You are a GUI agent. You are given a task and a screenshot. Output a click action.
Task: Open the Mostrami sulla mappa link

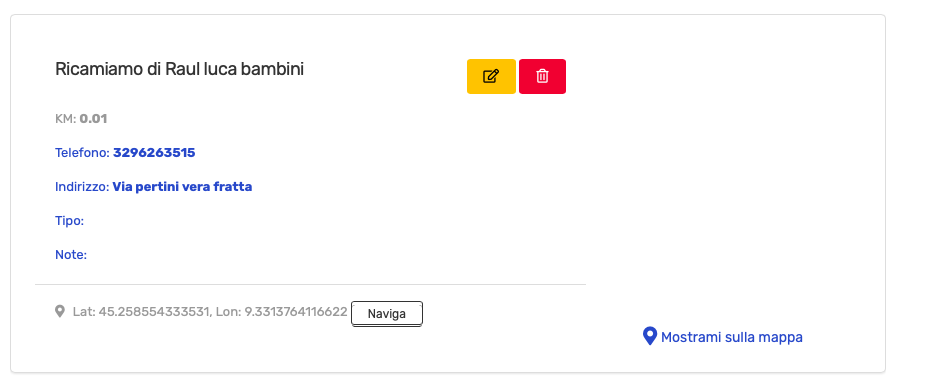tap(722, 337)
